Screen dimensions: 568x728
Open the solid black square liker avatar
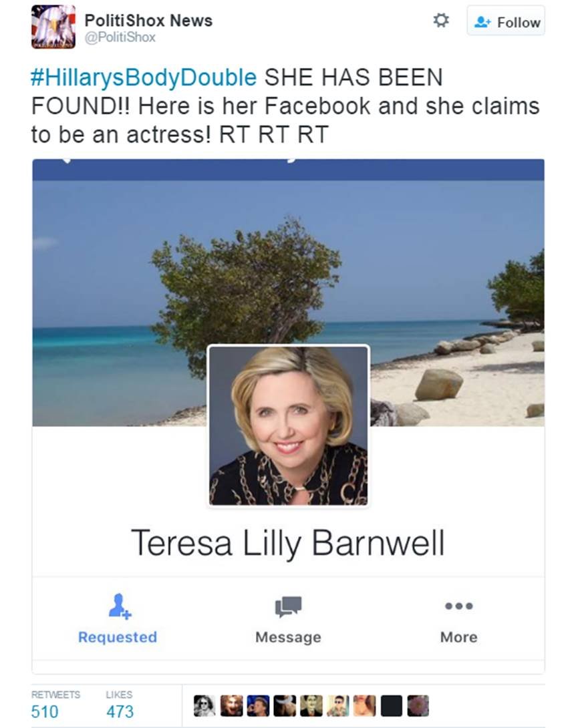point(391,706)
